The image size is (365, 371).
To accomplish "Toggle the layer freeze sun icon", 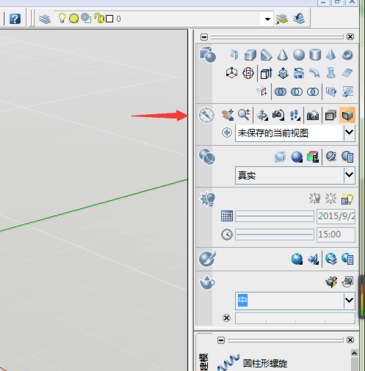I will (74, 18).
